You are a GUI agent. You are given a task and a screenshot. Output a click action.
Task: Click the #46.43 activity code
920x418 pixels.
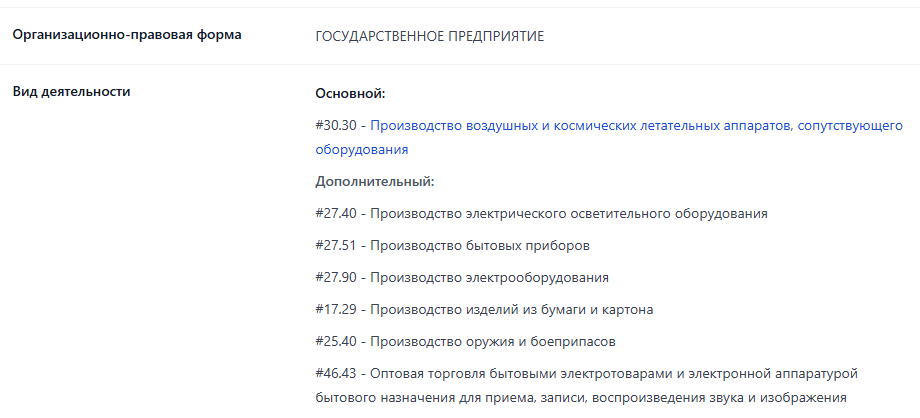coord(336,373)
